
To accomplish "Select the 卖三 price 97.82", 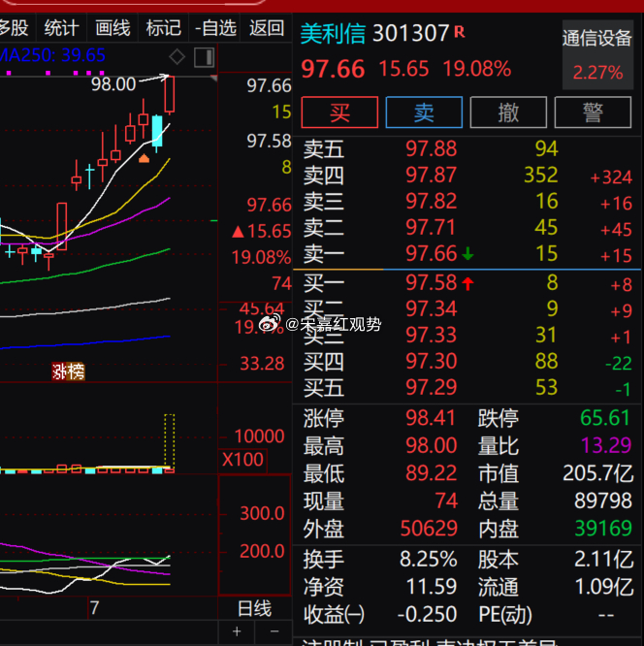I will [431, 202].
